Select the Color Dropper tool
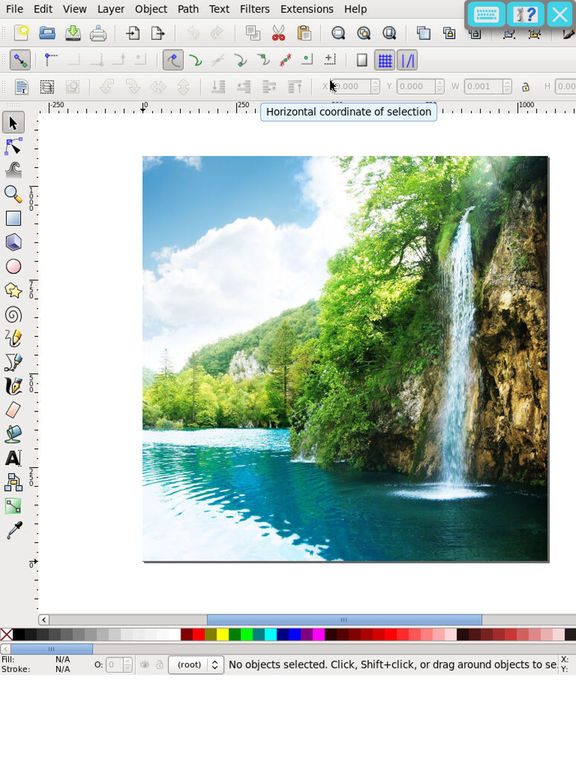The image size is (576, 768). pos(13,530)
